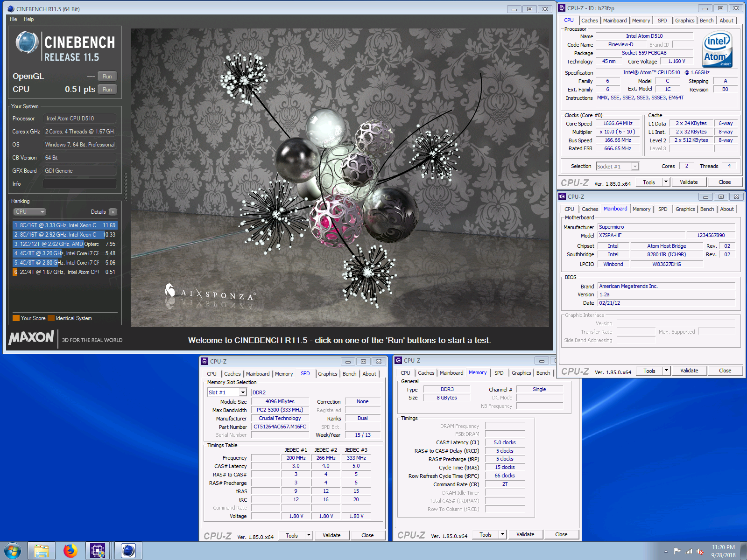Click the Code Name value Pineview-D
This screenshot has width=747, height=560.
coord(621,44)
